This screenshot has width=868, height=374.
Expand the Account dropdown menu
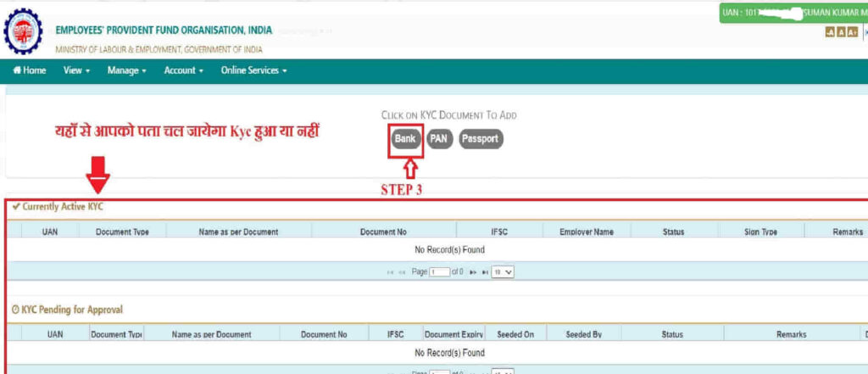[184, 70]
